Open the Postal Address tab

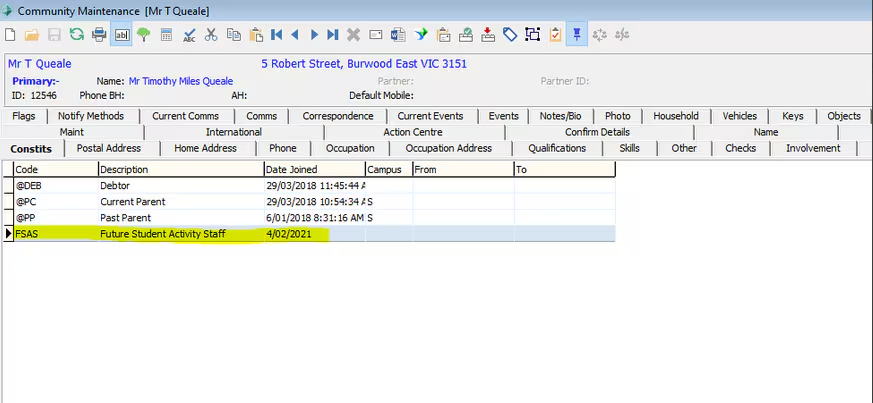pyautogui.click(x=109, y=148)
